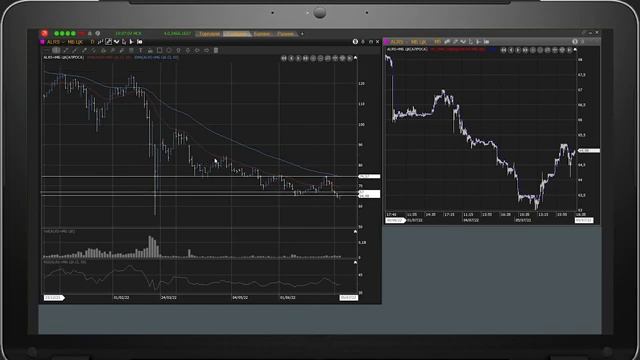The image size is (640, 360).
Task: Click the magenta link color square in left chart
Action: click(x=42, y=42)
